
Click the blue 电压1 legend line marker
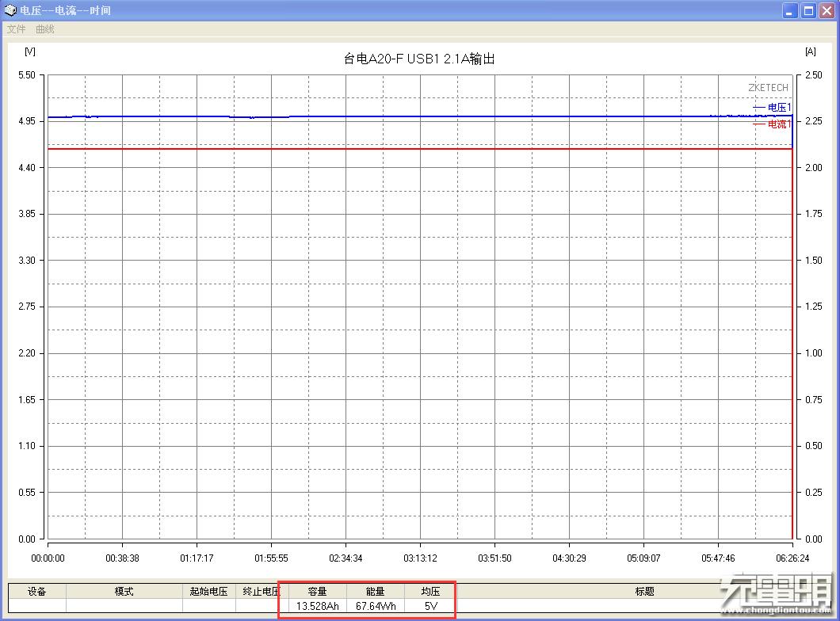tap(758, 107)
